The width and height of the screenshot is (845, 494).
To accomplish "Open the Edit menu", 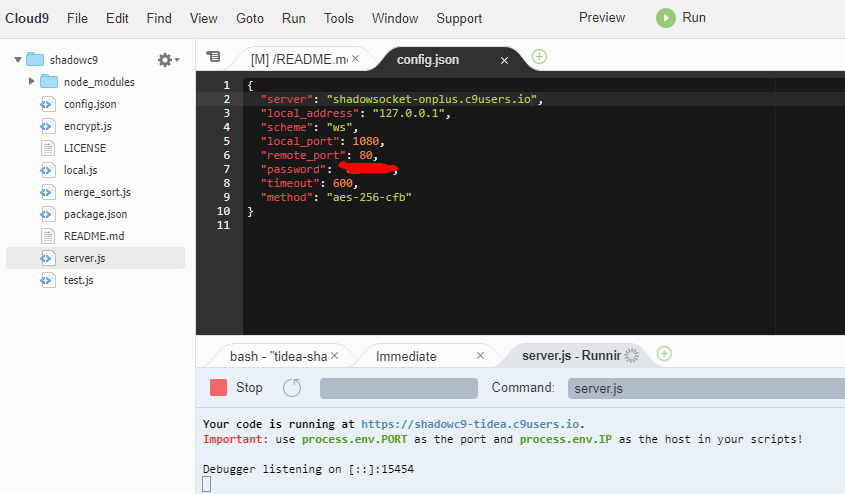I will [117, 18].
